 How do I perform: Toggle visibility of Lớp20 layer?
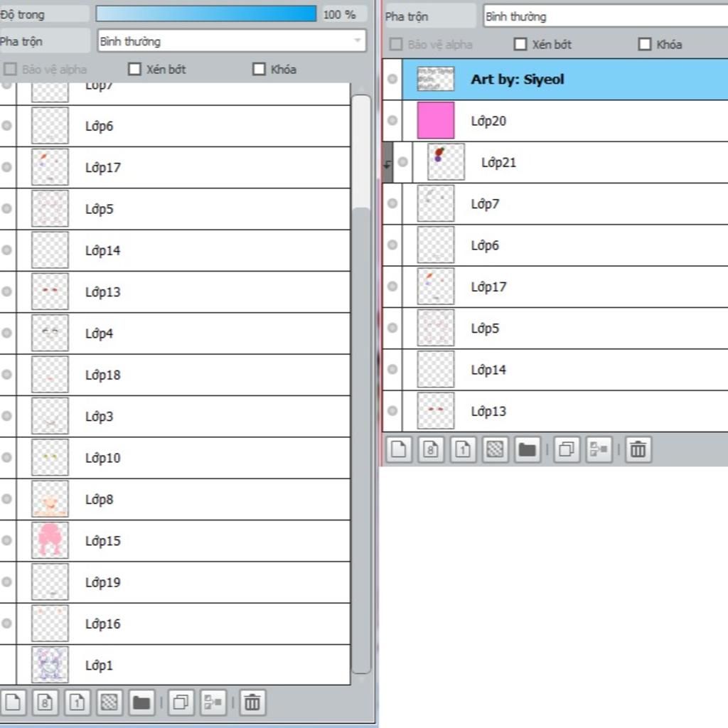392,120
